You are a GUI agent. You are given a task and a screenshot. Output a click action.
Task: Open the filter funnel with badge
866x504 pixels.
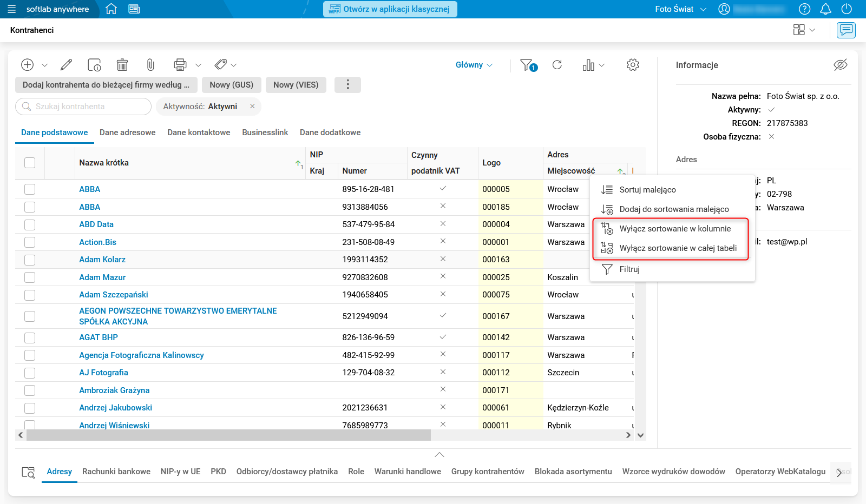(x=528, y=65)
